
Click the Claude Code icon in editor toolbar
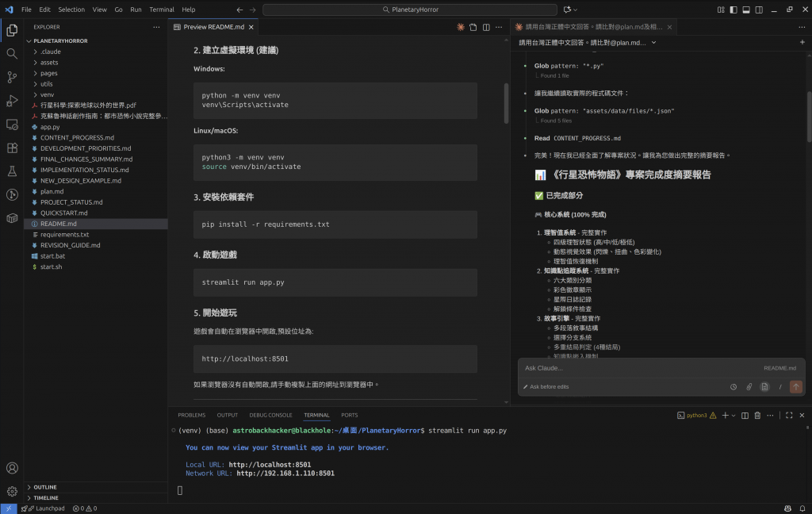pos(461,27)
